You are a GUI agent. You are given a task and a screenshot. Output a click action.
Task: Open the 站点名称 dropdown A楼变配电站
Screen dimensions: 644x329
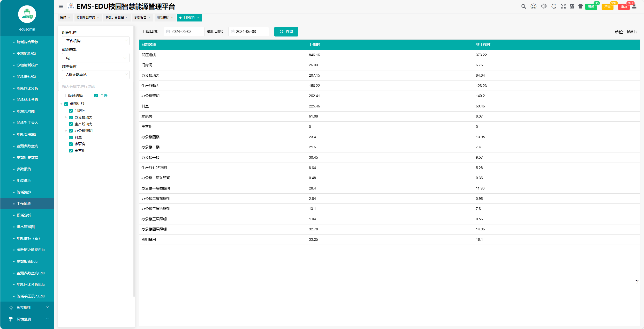pos(96,75)
